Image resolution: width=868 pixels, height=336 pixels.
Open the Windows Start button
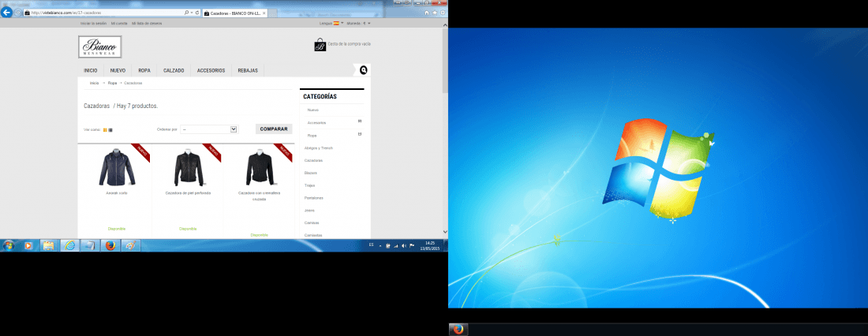8,246
